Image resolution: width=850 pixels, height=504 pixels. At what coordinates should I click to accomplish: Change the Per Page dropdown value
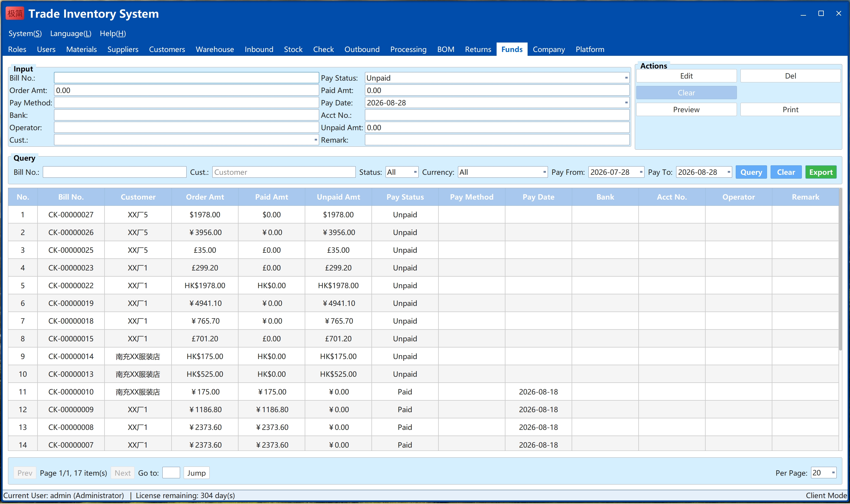pyautogui.click(x=823, y=473)
